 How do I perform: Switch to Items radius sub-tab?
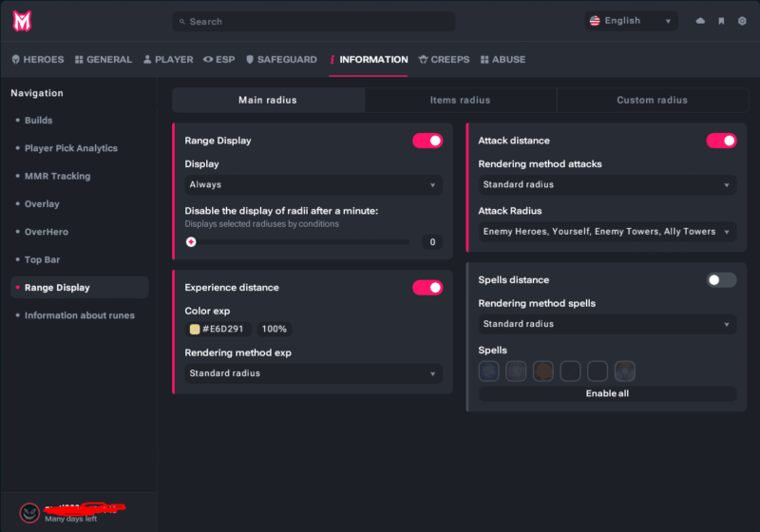461,101
